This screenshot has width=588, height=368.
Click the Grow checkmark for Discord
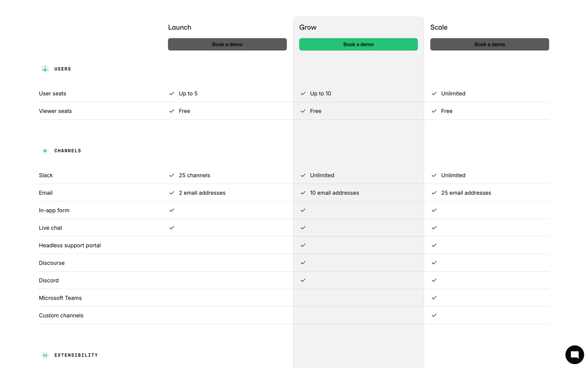pyautogui.click(x=303, y=280)
